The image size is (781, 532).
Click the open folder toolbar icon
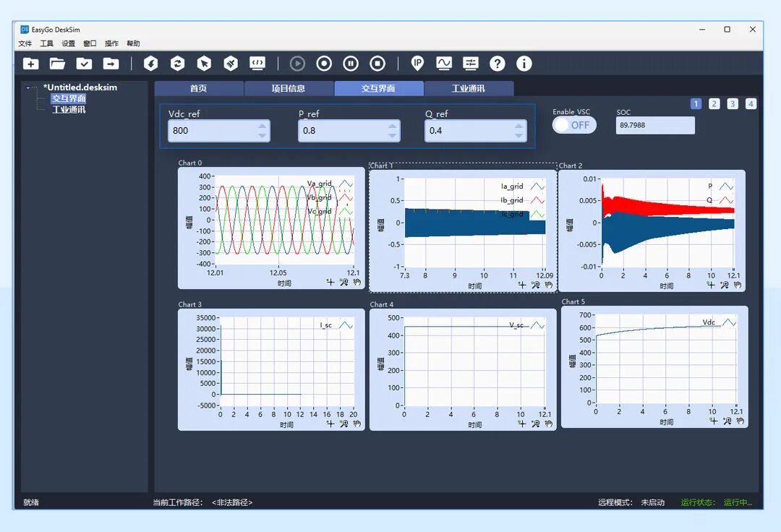pos(57,64)
